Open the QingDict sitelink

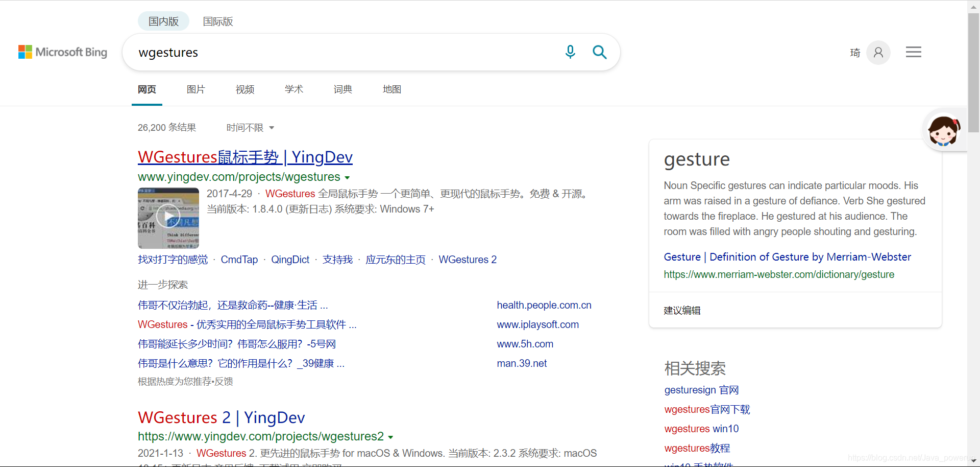[290, 260]
